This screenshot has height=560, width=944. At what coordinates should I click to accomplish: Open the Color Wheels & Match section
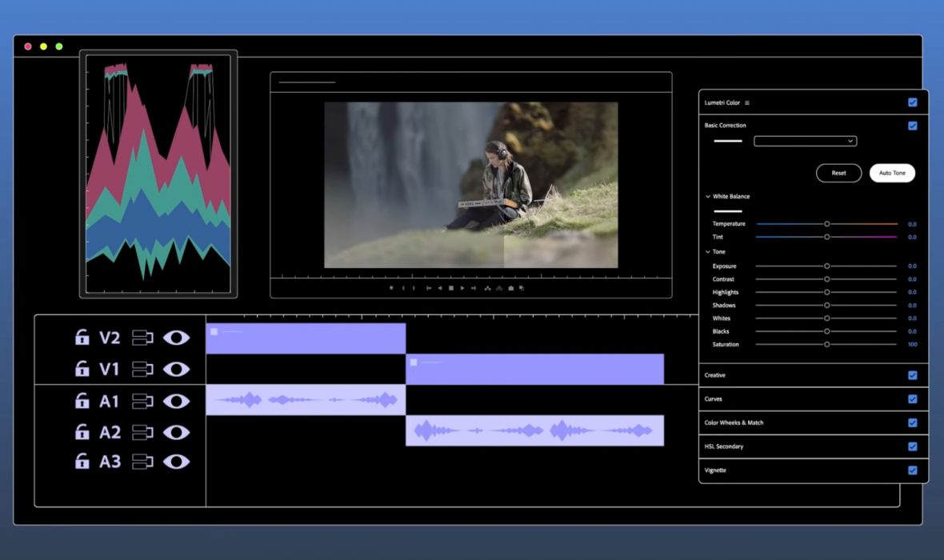point(734,422)
